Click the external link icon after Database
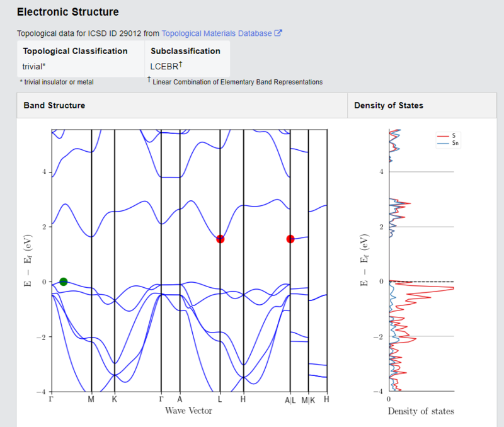Image resolution: width=504 pixels, height=427 pixels. tap(278, 33)
